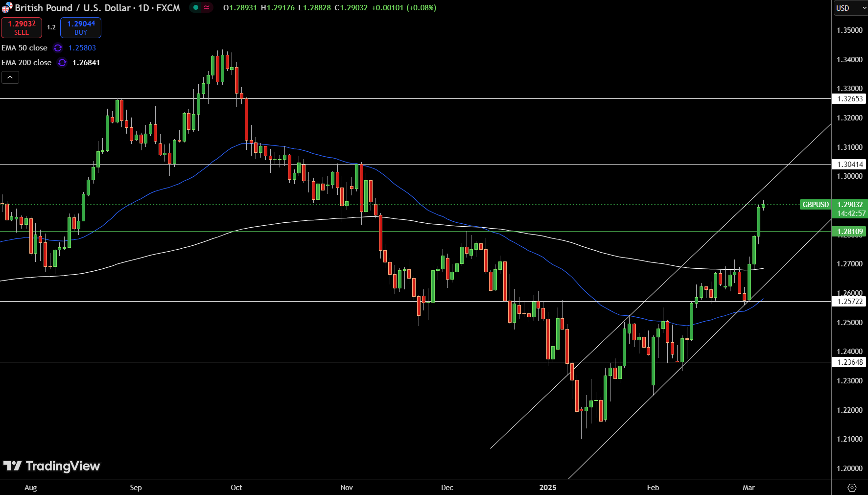
Task: Click the Oct label on time axis
Action: coord(236,488)
